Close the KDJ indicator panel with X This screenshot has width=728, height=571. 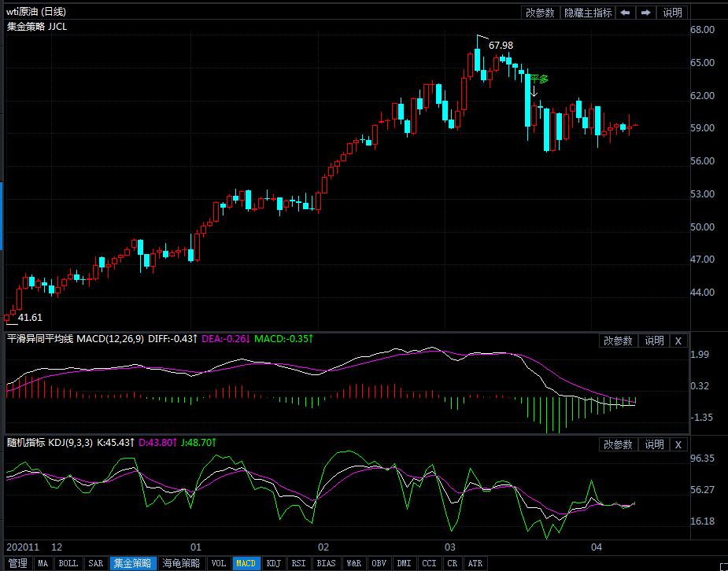click(x=678, y=444)
